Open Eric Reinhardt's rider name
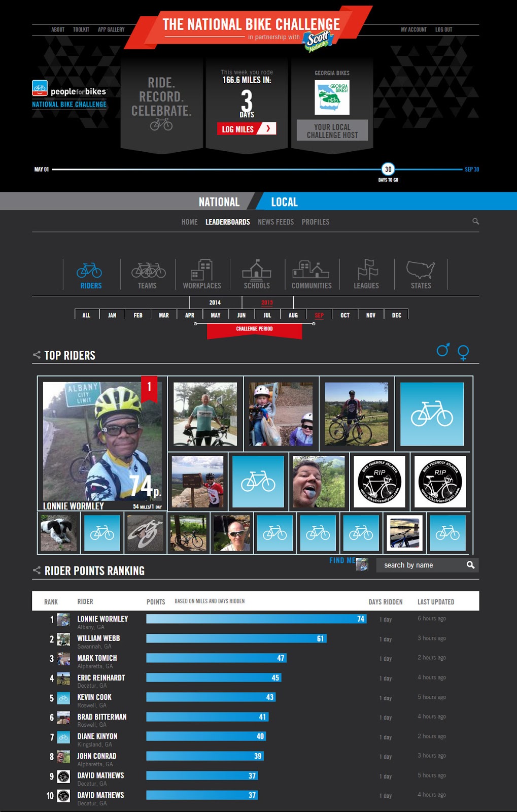Image resolution: width=517 pixels, height=812 pixels. click(101, 678)
